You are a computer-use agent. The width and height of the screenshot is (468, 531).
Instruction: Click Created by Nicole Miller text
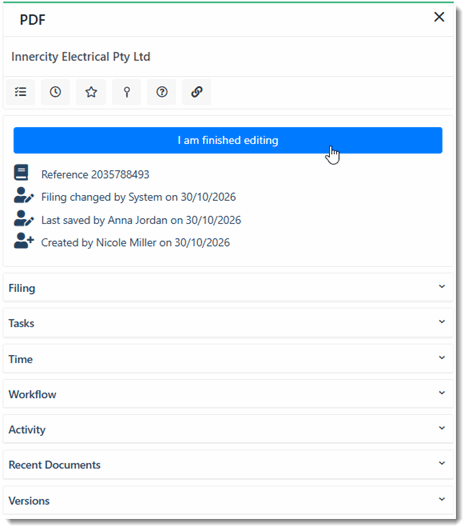[x=135, y=242]
